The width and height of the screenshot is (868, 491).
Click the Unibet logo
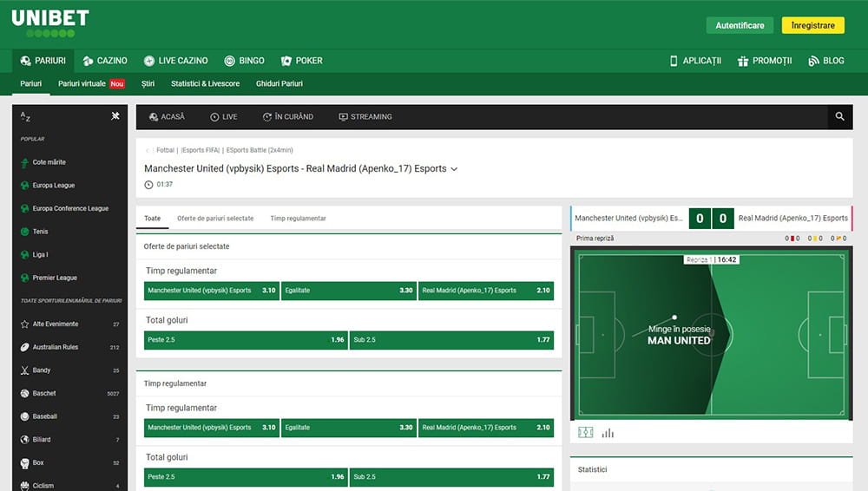tap(50, 23)
